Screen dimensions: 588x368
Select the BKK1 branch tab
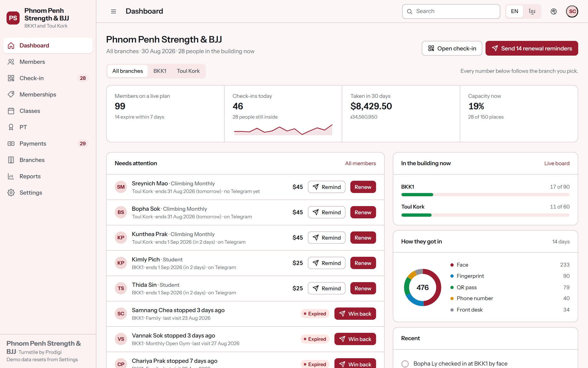[x=160, y=71]
